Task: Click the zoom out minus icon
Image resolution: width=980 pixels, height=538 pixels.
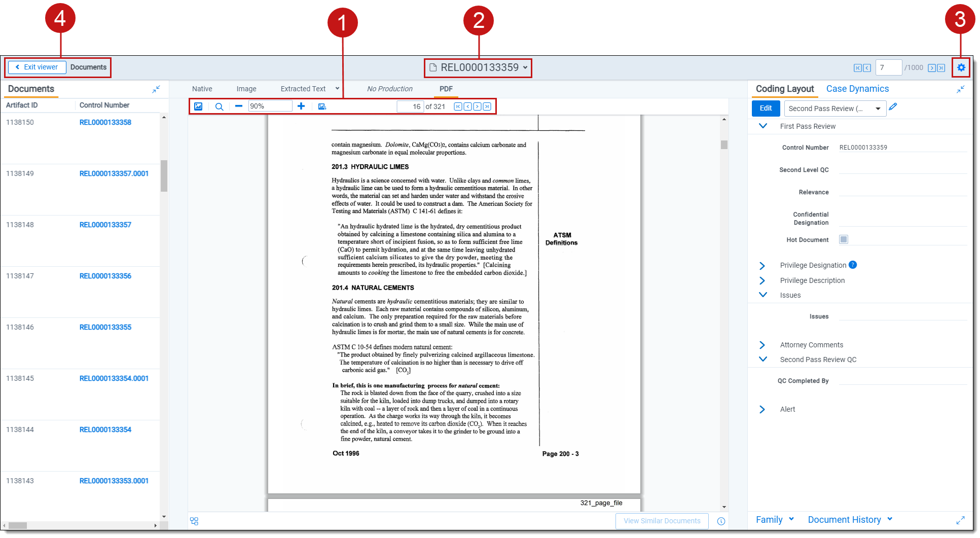Action: pyautogui.click(x=239, y=106)
